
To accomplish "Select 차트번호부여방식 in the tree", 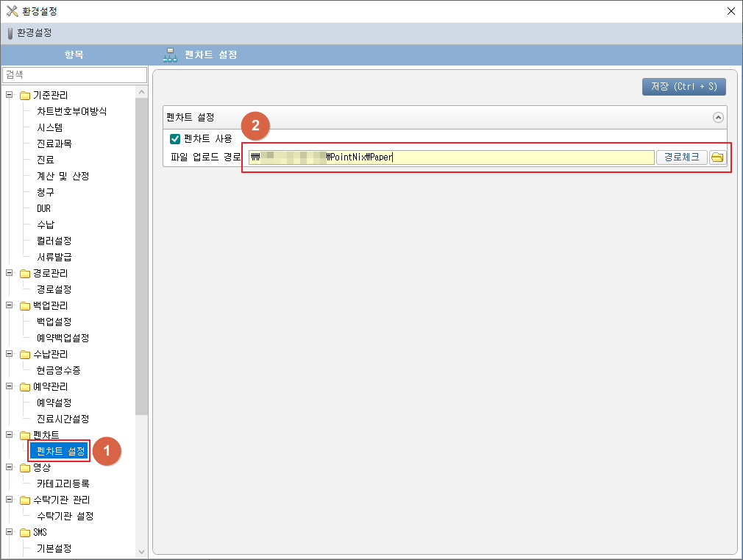I will (71, 111).
